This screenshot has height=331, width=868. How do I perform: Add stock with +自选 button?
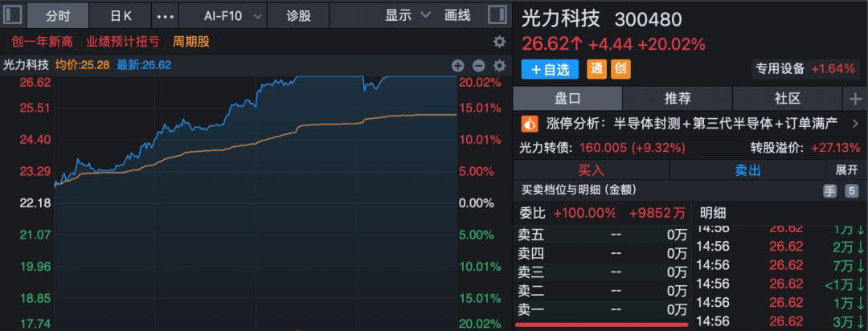pyautogui.click(x=551, y=70)
